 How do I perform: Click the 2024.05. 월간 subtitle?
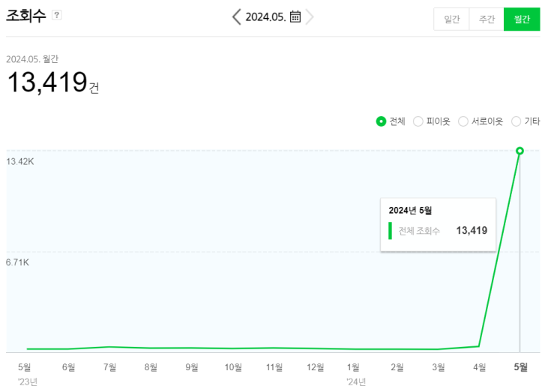tap(32, 59)
